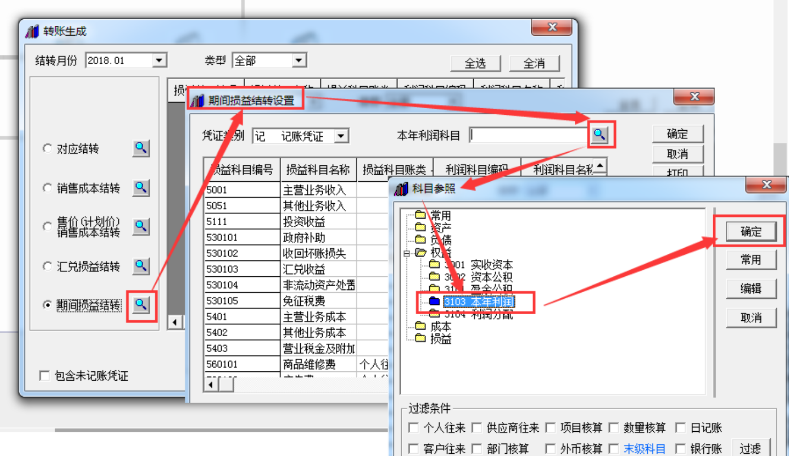Click 打印 button in settings dialog
The width and height of the screenshot is (789, 456).
point(677,171)
